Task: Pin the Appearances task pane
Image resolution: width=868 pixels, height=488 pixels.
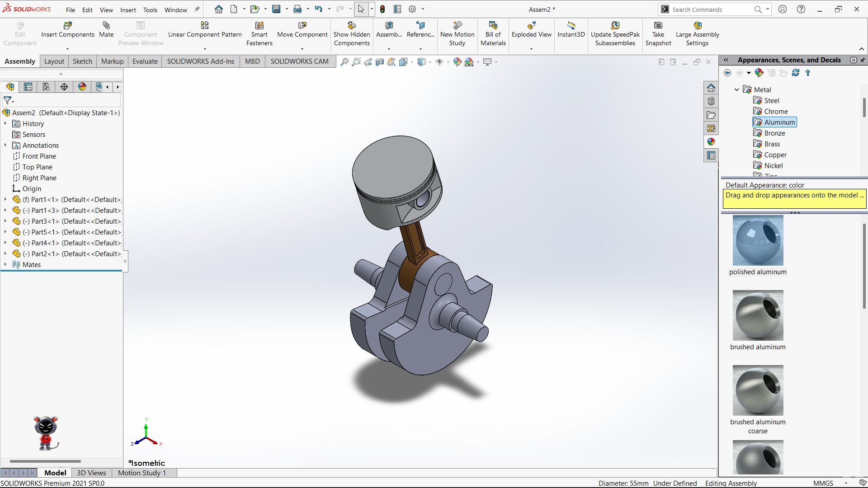Action: click(863, 60)
